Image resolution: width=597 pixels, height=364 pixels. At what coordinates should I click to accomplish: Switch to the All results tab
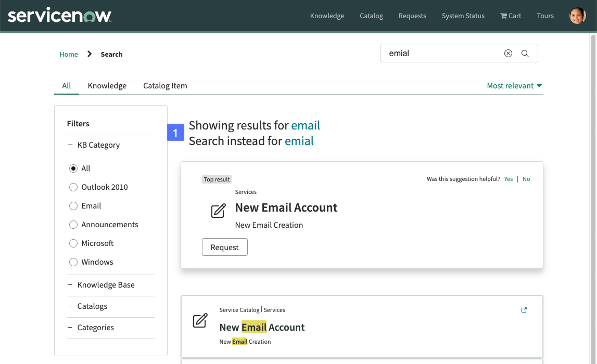coord(67,86)
